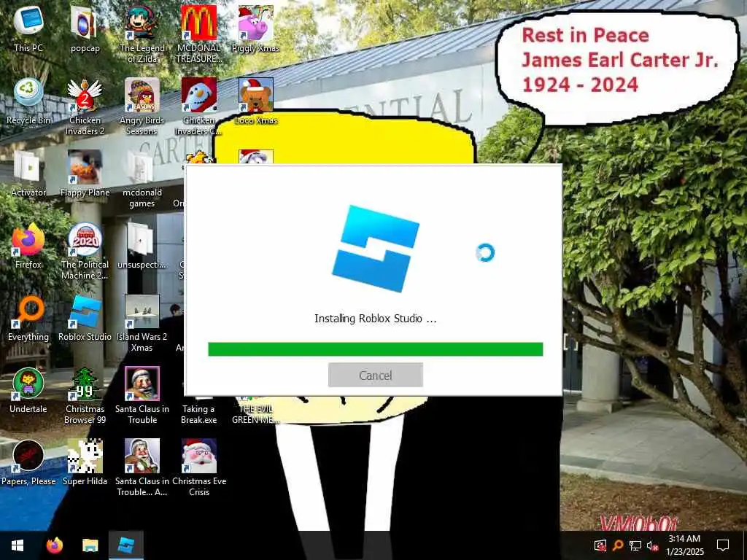Select the Roblox Studio taskbar button
Screen dimensions: 747x560
126,545
